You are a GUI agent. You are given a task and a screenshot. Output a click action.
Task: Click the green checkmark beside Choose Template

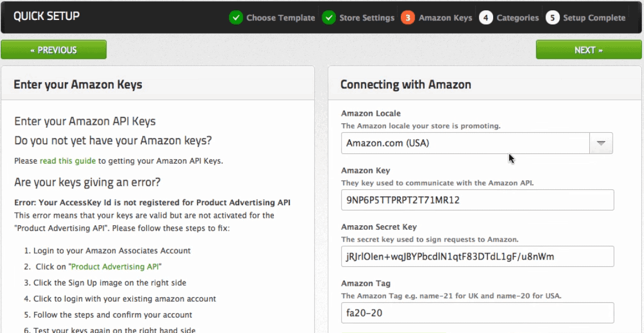236,18
